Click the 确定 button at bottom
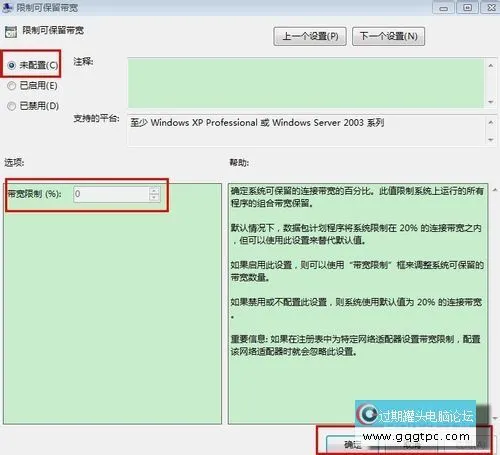The width and height of the screenshot is (500, 455). (353, 444)
